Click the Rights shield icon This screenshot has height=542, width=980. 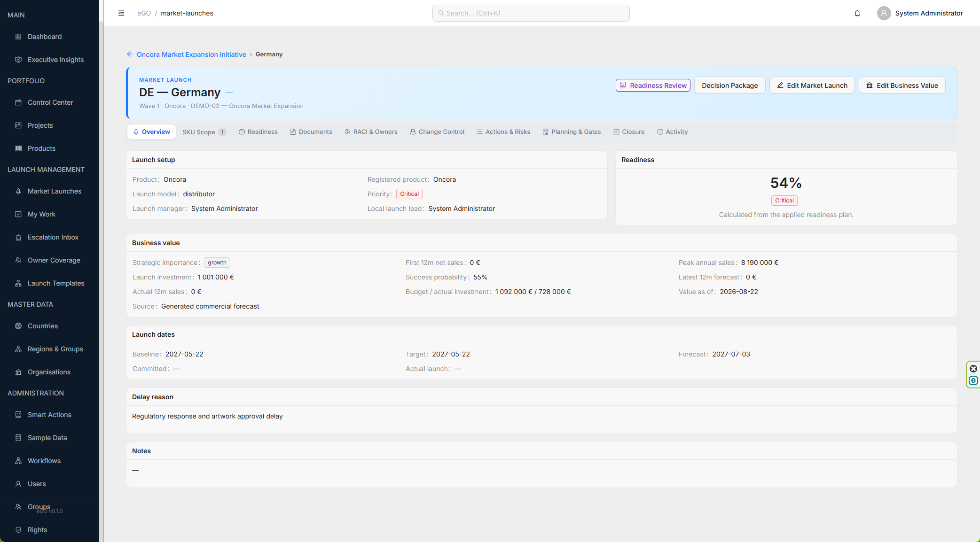click(x=18, y=530)
